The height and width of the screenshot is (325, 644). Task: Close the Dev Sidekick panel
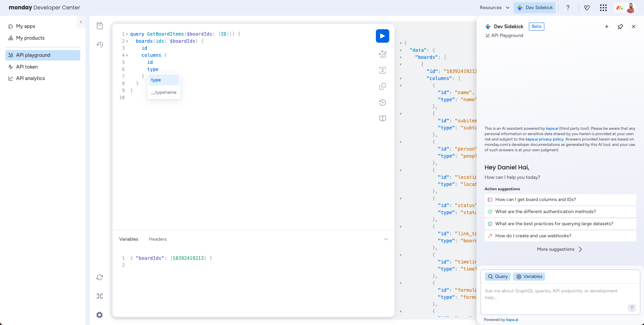[x=634, y=27]
